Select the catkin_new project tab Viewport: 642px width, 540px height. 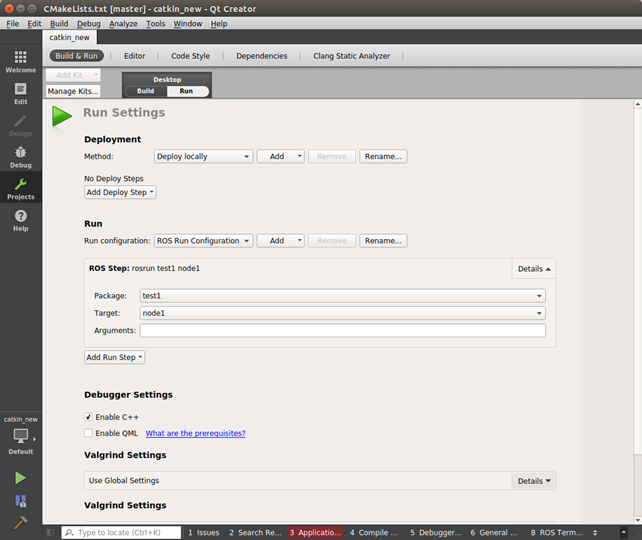pyautogui.click(x=70, y=37)
